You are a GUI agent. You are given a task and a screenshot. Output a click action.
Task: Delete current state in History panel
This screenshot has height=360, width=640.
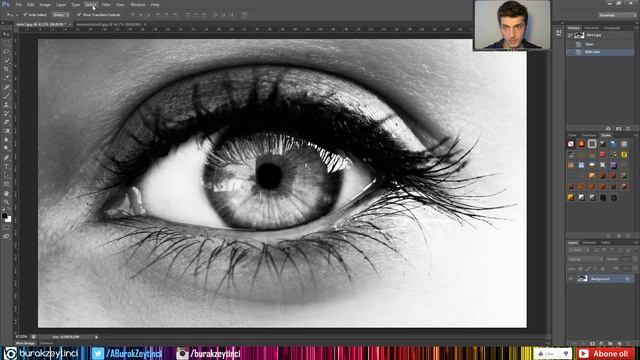[628, 129]
